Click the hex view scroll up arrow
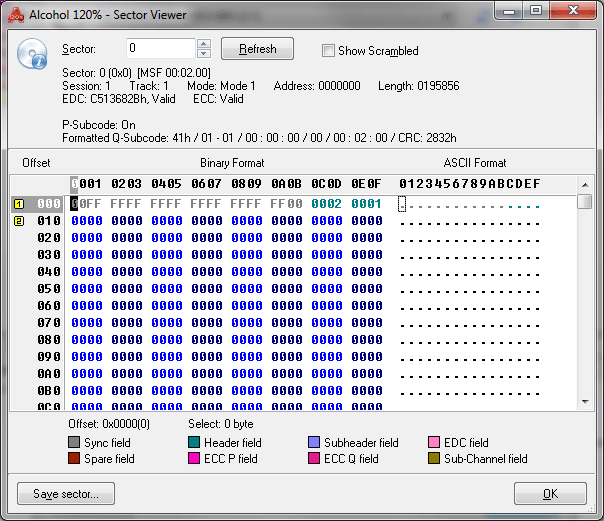Image resolution: width=604 pixels, height=521 pixels. (x=585, y=185)
